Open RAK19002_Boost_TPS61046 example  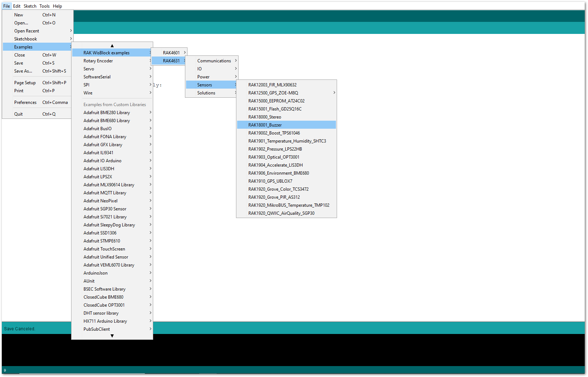pos(286,133)
